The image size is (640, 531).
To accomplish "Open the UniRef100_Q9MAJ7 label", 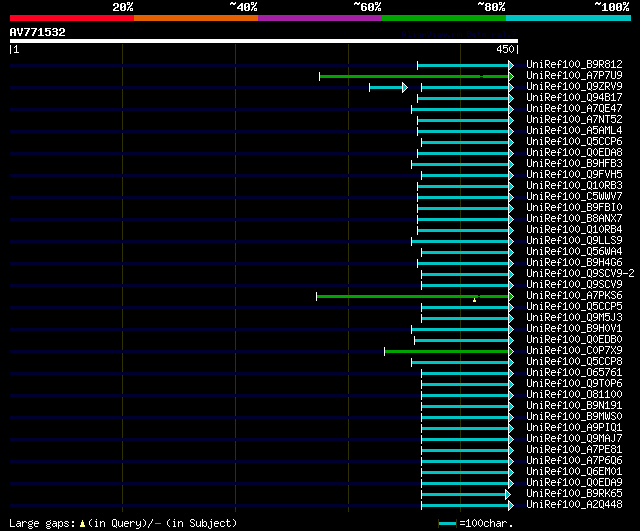I will pos(574,439).
